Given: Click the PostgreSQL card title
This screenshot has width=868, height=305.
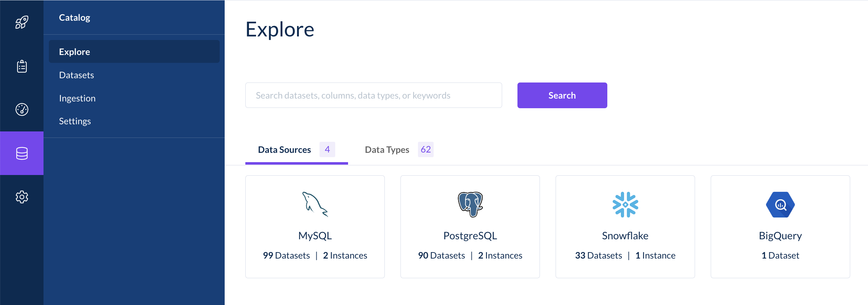Looking at the screenshot, I should (x=470, y=236).
